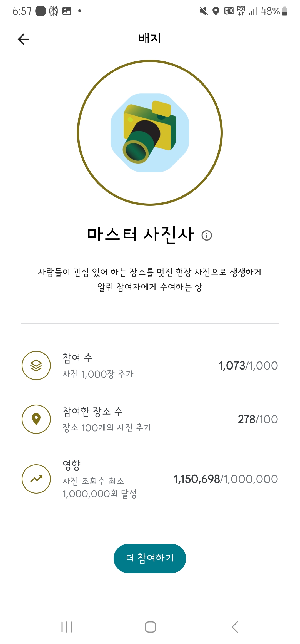The height and width of the screenshot is (644, 300).
Task: Tap the location pin icon for 참여한 장소 수
Action: [x=36, y=419]
